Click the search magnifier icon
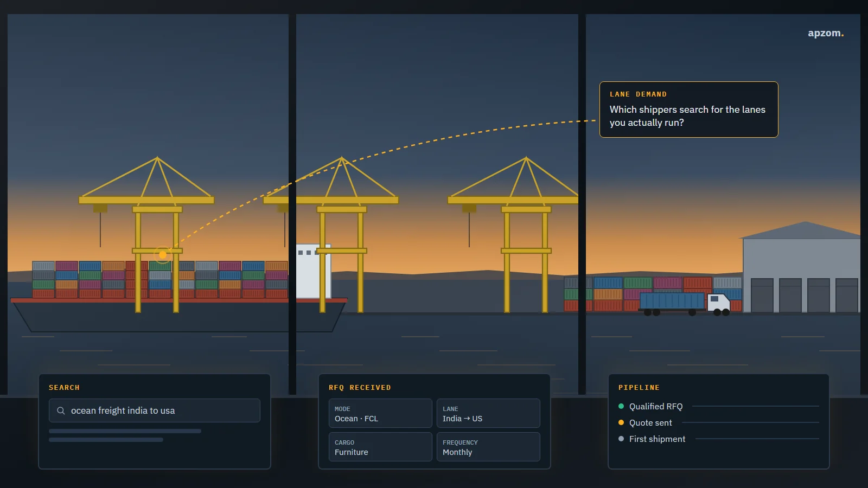 coord(61,410)
